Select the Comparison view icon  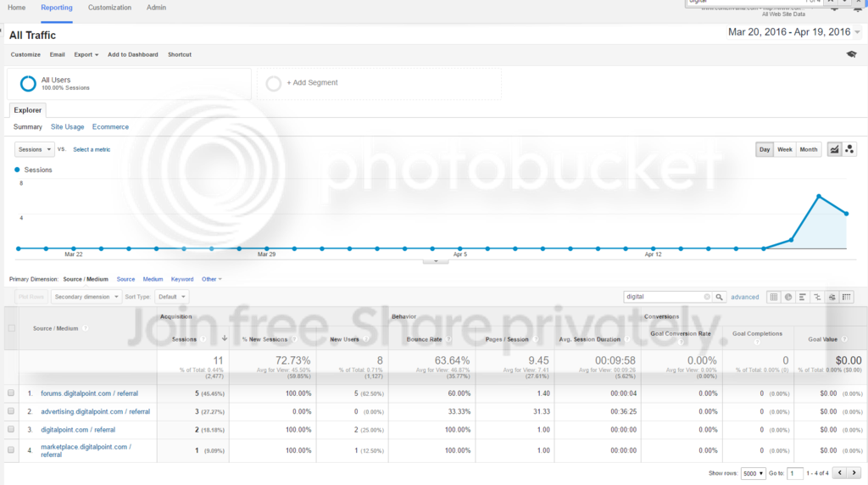(817, 298)
